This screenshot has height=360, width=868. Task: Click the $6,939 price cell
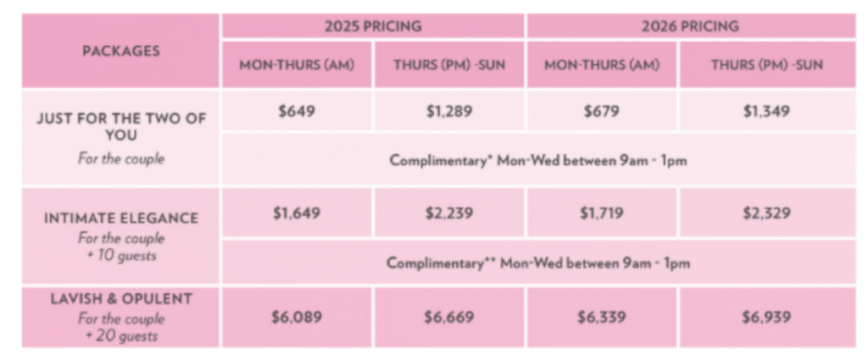pos(767,317)
